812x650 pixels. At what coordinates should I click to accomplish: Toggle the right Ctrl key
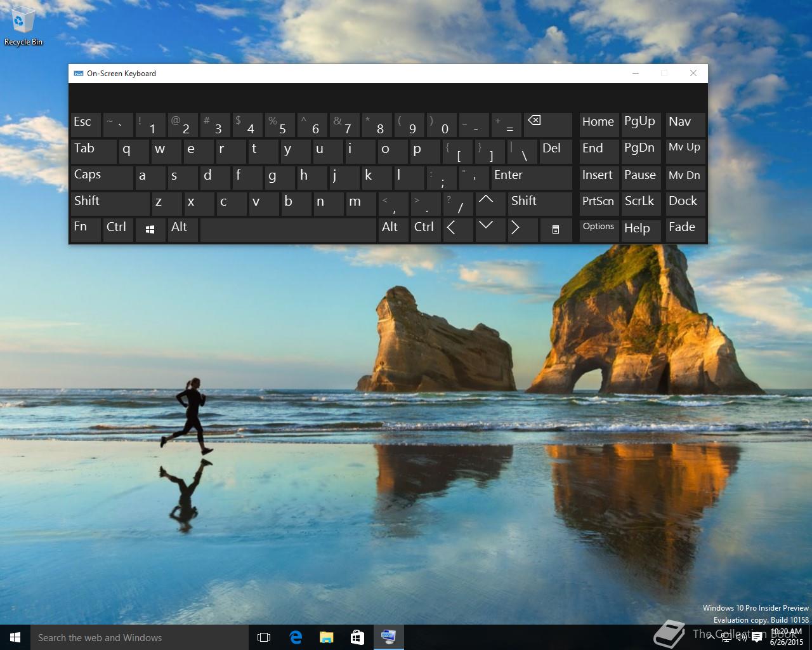tap(425, 230)
